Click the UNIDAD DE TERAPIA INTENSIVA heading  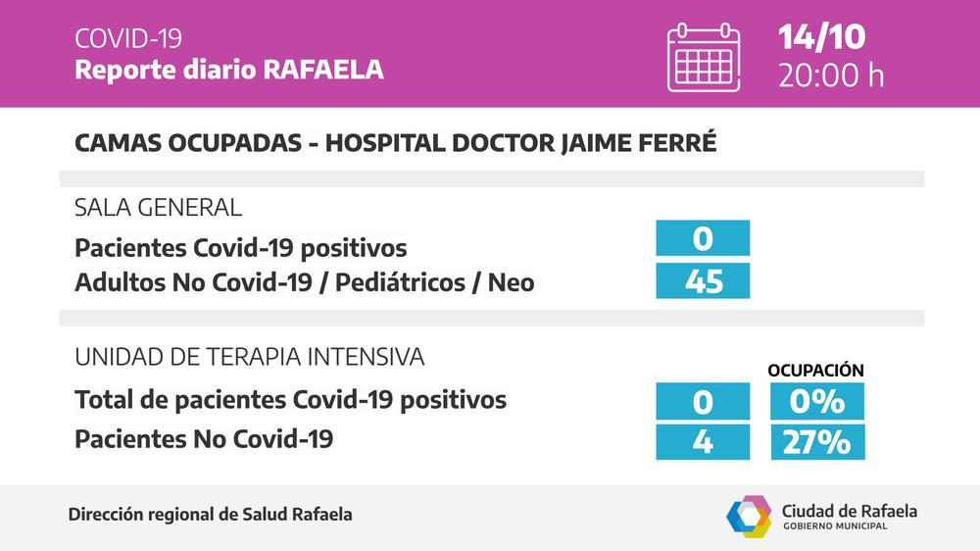coord(250,357)
